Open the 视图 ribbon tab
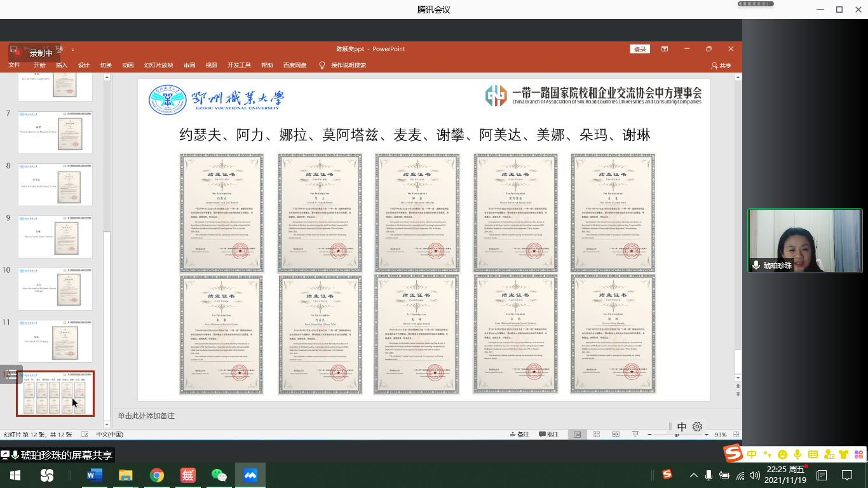This screenshot has width=868, height=488. click(x=212, y=65)
